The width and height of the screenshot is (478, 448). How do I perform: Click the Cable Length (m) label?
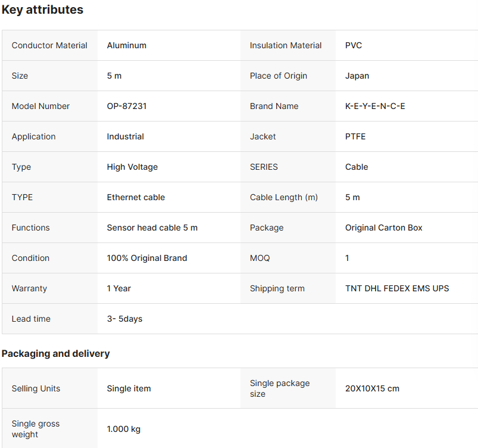(x=284, y=197)
